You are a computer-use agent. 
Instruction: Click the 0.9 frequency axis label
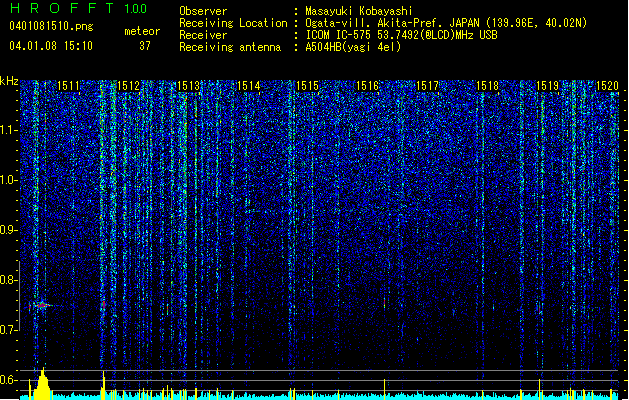click(x=9, y=230)
